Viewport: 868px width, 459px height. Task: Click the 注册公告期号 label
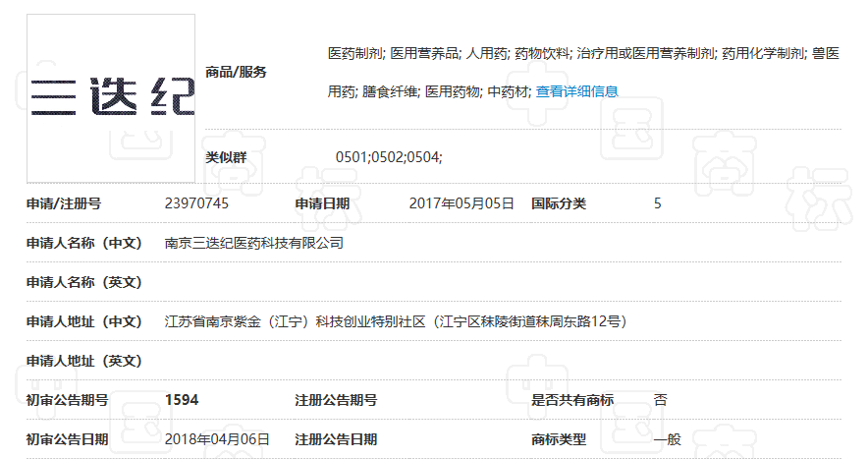pos(336,400)
